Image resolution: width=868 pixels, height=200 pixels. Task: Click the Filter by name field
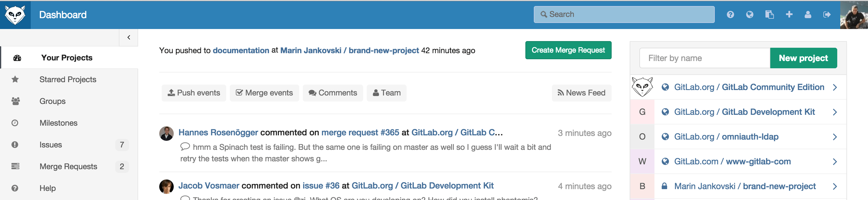[x=705, y=58]
